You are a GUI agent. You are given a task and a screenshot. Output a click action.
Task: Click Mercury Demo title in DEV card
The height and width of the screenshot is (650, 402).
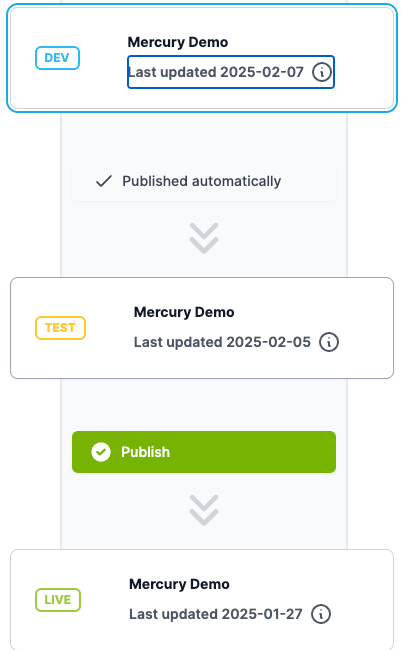coord(178,42)
